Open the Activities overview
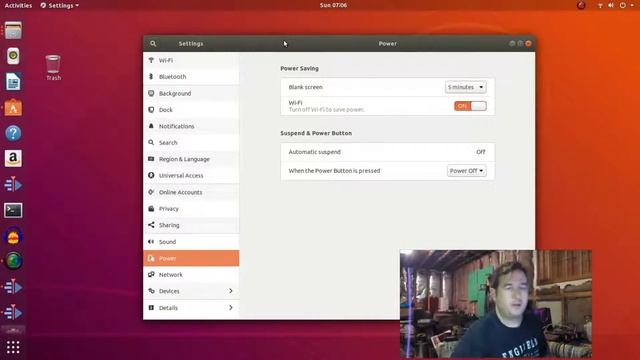Image resolution: width=640 pixels, height=360 pixels. [18, 5]
